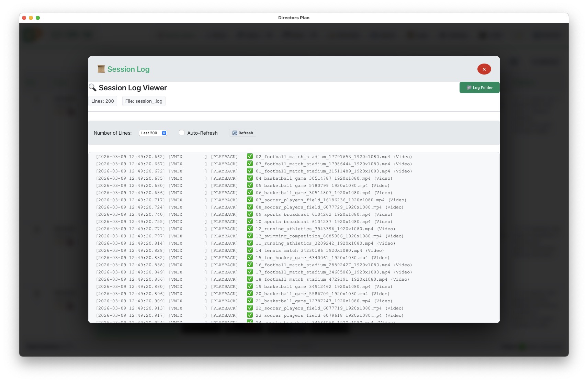Close the Session Log dialog
This screenshot has width=588, height=382.
[x=484, y=69]
